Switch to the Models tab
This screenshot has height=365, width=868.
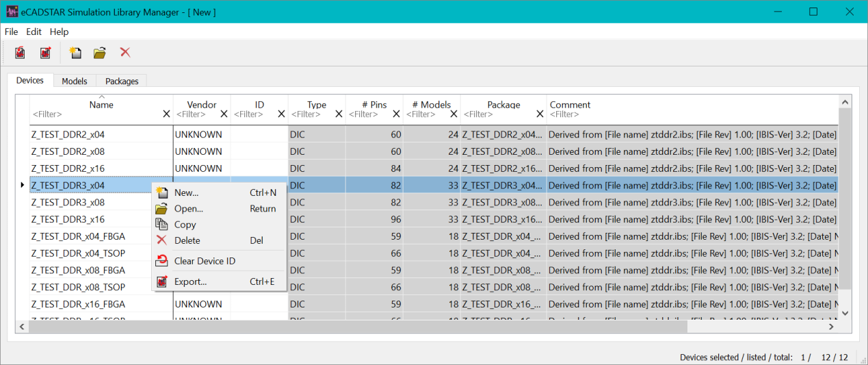click(x=75, y=81)
